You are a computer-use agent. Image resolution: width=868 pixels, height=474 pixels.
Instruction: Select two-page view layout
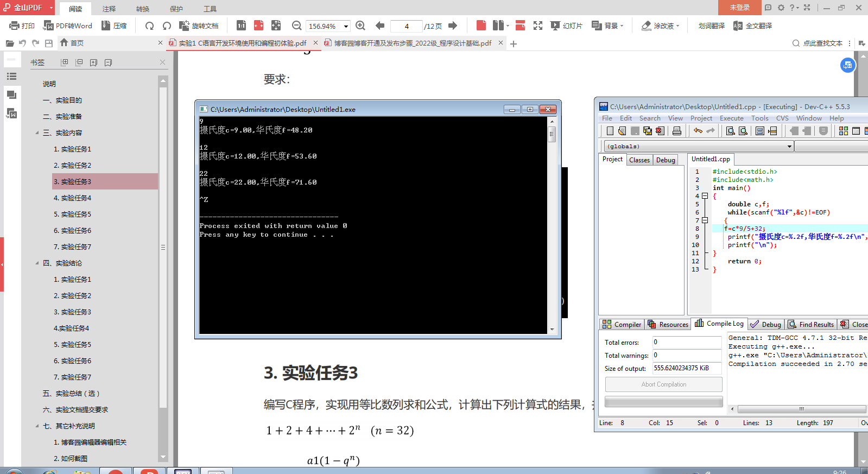pos(498,26)
